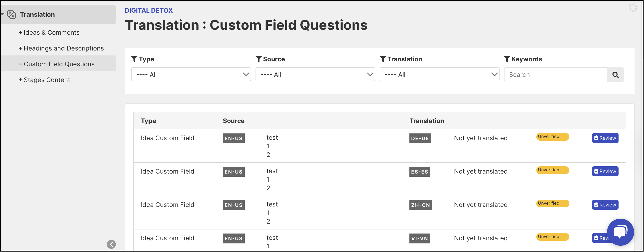The height and width of the screenshot is (252, 644).
Task: Click Unverified badge in ZH-CN row
Action: coord(553,204)
